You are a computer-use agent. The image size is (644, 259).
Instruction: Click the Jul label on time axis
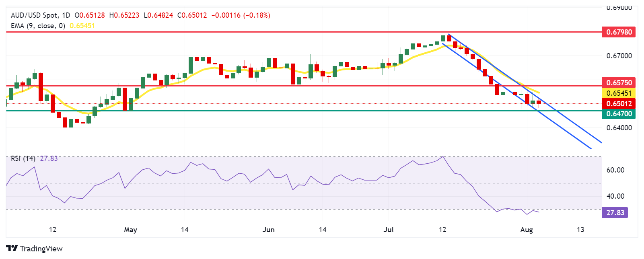389,230
